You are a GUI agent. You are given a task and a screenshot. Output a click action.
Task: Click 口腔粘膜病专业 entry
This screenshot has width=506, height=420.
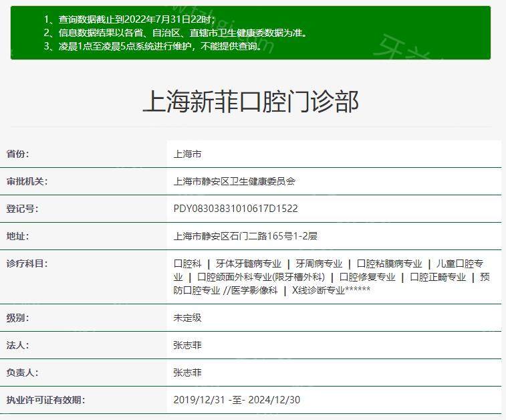click(x=389, y=264)
